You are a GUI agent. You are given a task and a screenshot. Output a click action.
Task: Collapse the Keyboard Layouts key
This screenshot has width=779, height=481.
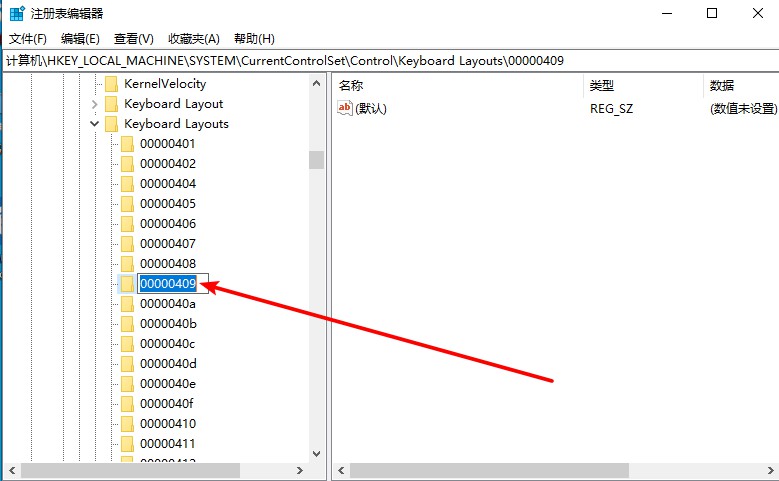point(94,124)
